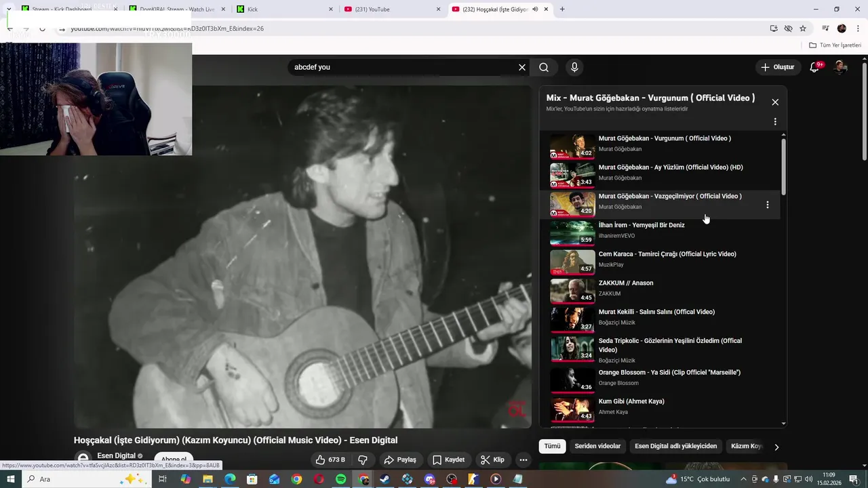Click the browser address bar URL
The width and height of the screenshot is (868, 488).
pyautogui.click(x=167, y=28)
